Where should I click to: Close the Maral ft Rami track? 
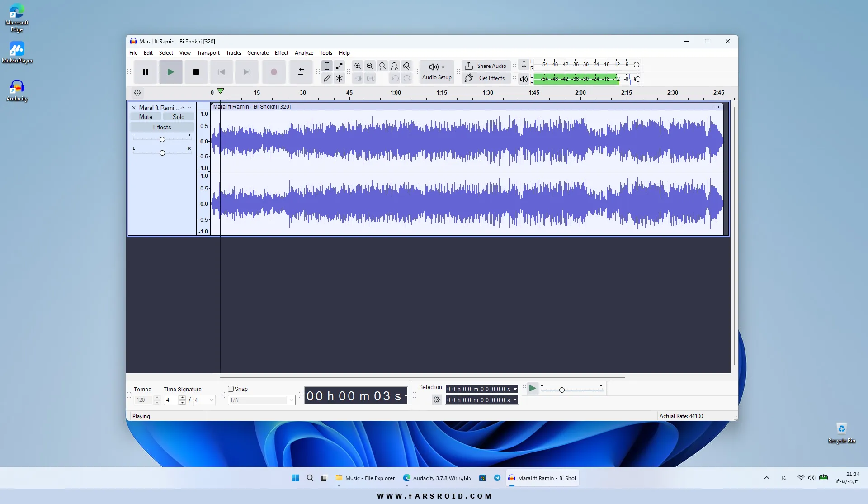134,108
